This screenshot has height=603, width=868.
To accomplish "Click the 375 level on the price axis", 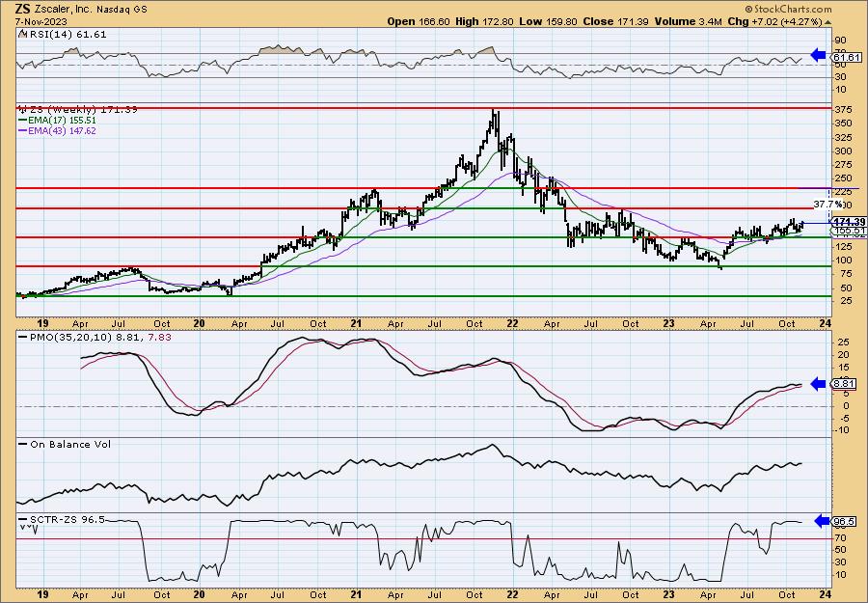I will coord(842,109).
